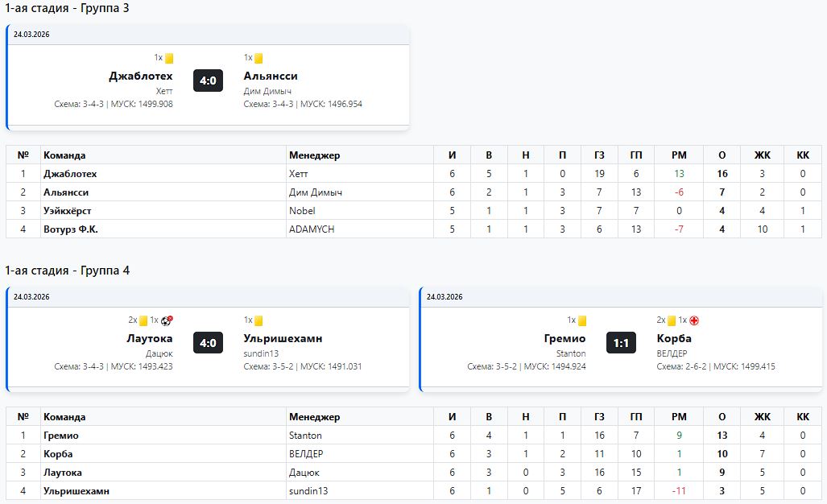This screenshot has width=827, height=504.
Task: Click the red injury cross icon above Корба
Action: tap(693, 320)
